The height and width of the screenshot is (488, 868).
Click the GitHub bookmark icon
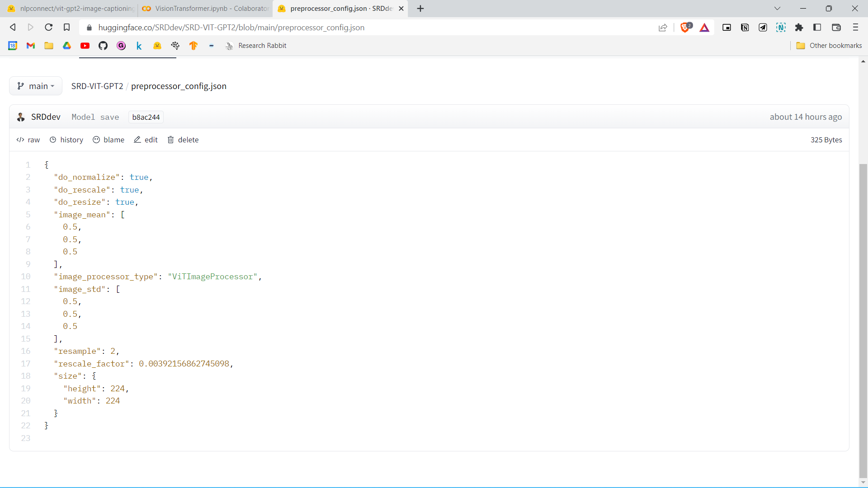pos(103,46)
